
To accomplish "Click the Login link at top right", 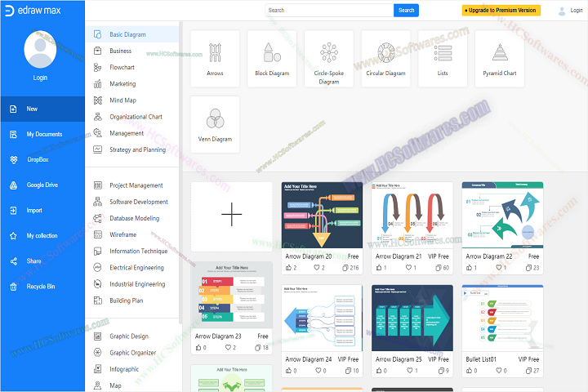I will 576,11.
